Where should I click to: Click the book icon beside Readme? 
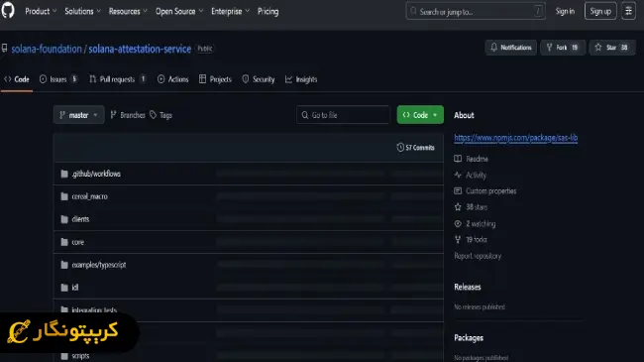(x=458, y=159)
